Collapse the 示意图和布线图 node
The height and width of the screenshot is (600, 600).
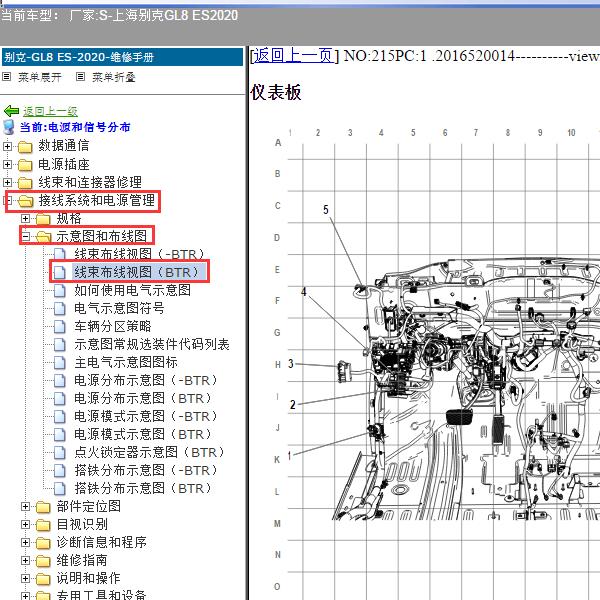point(25,236)
